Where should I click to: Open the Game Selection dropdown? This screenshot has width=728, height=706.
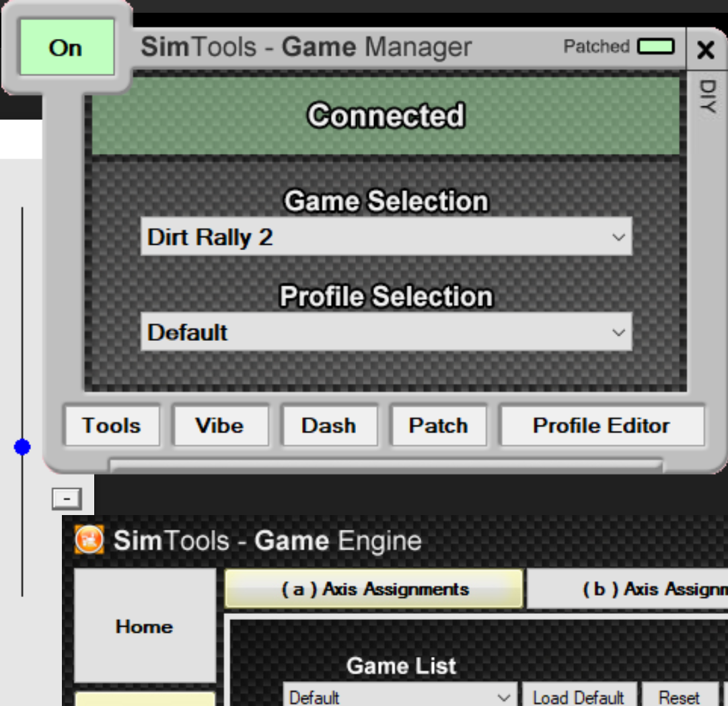[386, 237]
